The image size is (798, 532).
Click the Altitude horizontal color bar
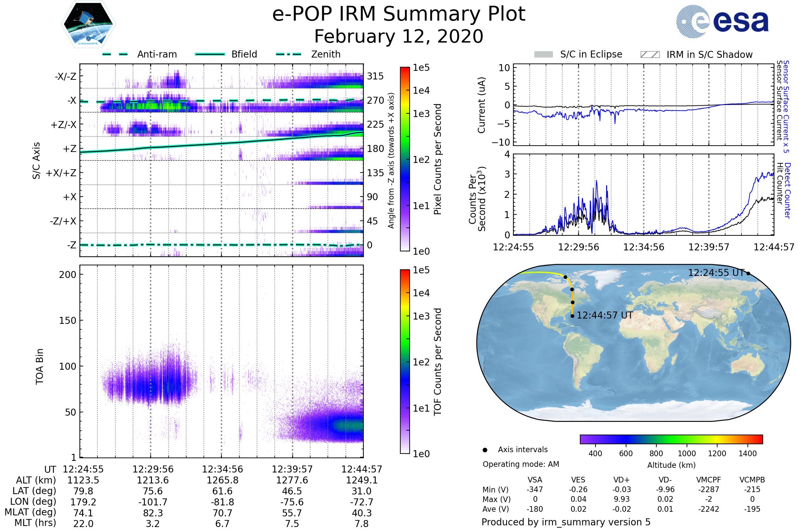671,439
